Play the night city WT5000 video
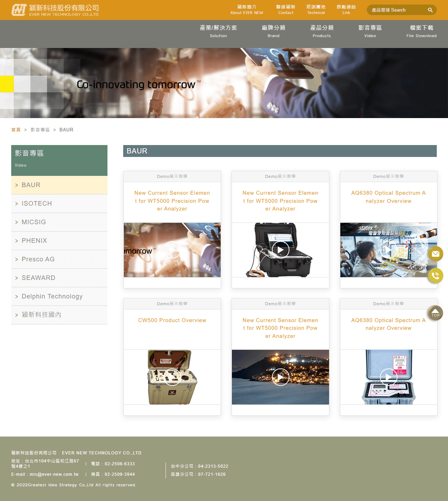Viewport: 448px width, 501px height. [280, 377]
